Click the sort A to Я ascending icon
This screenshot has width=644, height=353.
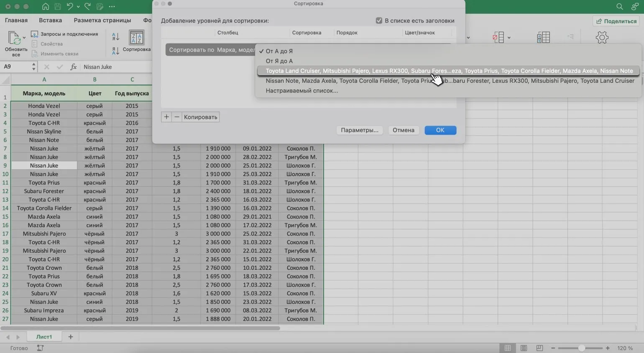(x=116, y=37)
